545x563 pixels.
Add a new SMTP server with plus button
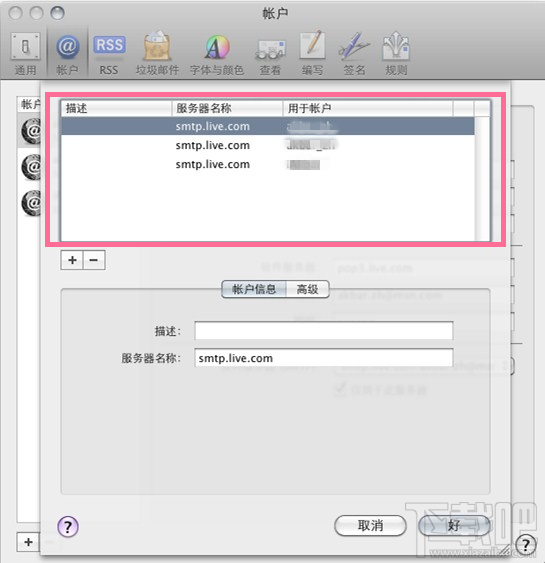point(72,260)
